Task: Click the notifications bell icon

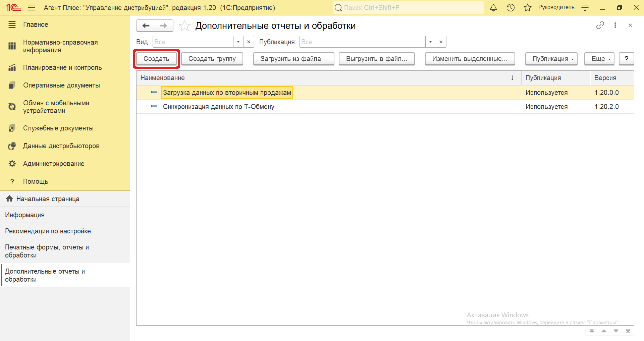Action: click(493, 8)
